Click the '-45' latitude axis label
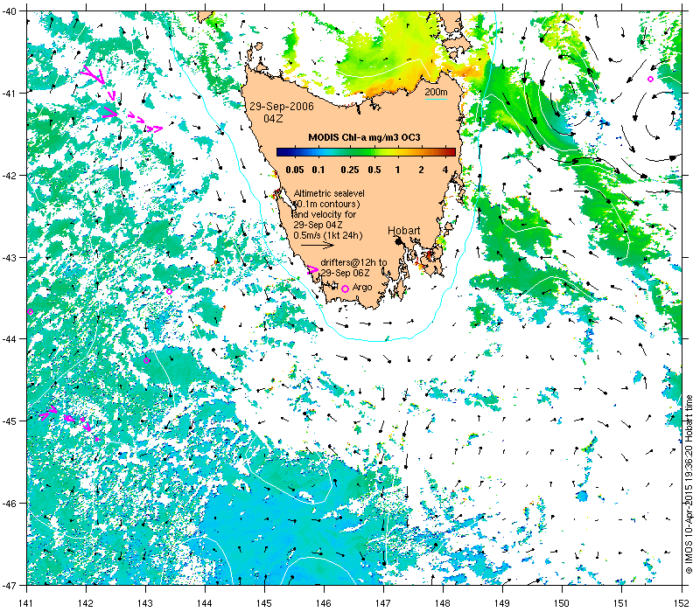Screen dimensions: 700x612 [10, 421]
